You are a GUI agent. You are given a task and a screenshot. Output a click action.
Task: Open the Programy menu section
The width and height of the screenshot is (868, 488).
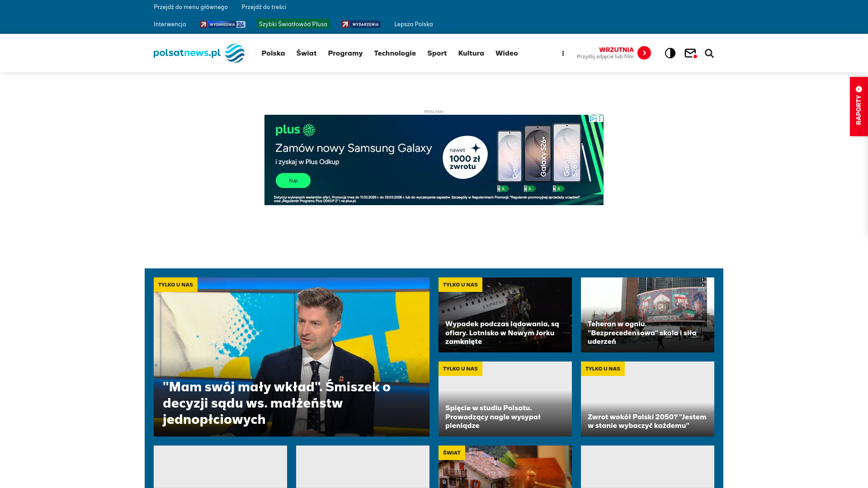click(x=345, y=53)
